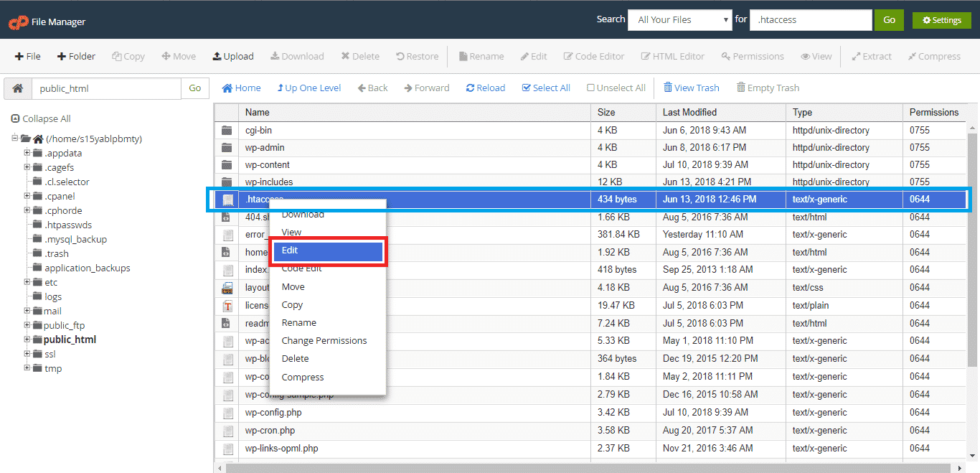Check Select All

click(x=546, y=88)
